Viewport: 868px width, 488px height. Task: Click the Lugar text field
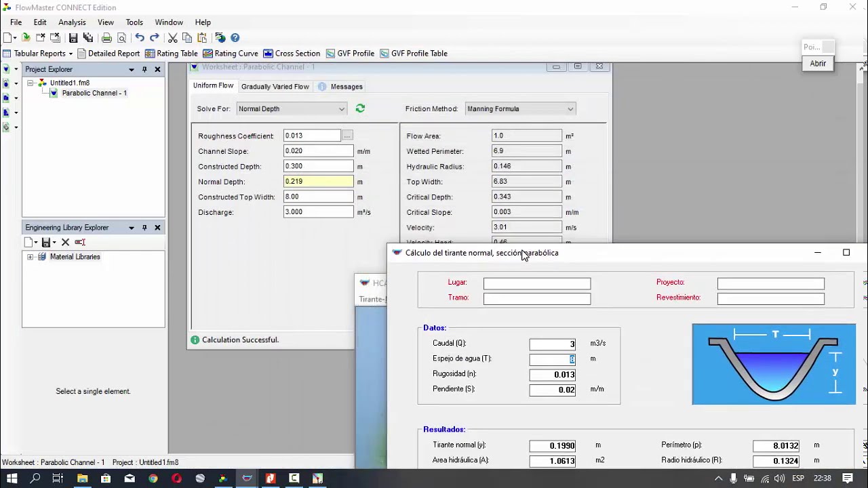537,283
